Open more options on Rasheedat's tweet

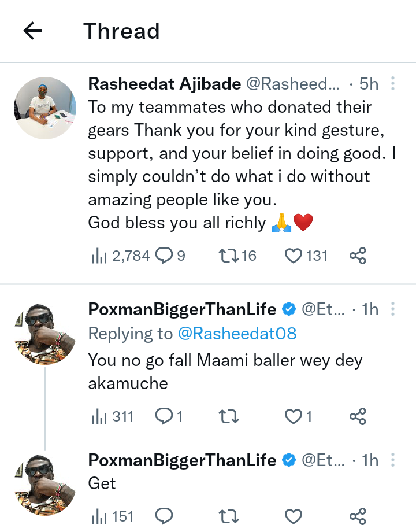pyautogui.click(x=393, y=84)
